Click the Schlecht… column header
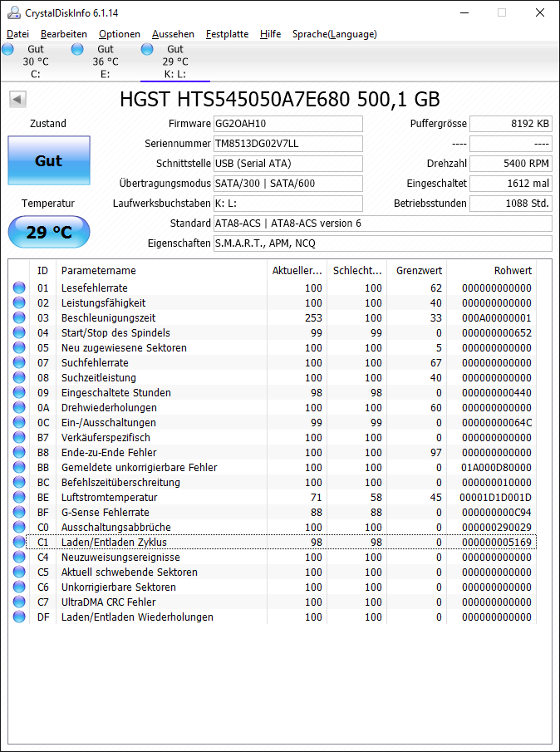Image resolution: width=560 pixels, height=752 pixels. (x=356, y=271)
